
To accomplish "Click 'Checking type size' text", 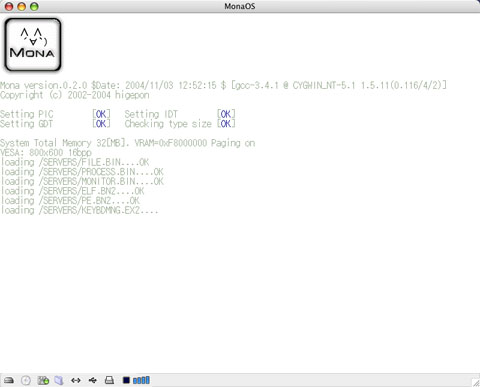I will tap(168, 124).
